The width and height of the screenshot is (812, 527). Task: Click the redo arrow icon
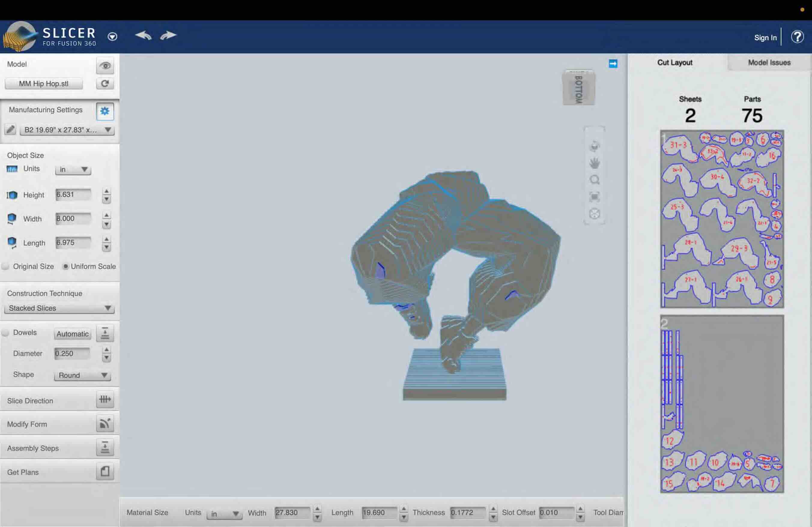(x=168, y=35)
